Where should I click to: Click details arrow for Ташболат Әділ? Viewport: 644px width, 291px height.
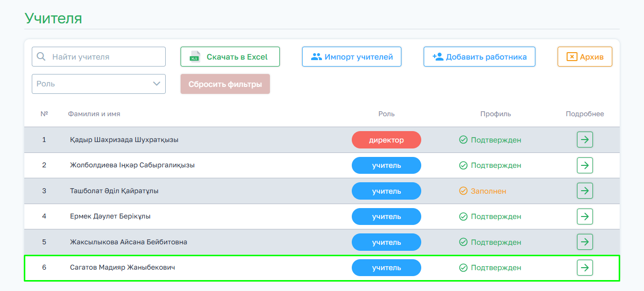pos(585,191)
